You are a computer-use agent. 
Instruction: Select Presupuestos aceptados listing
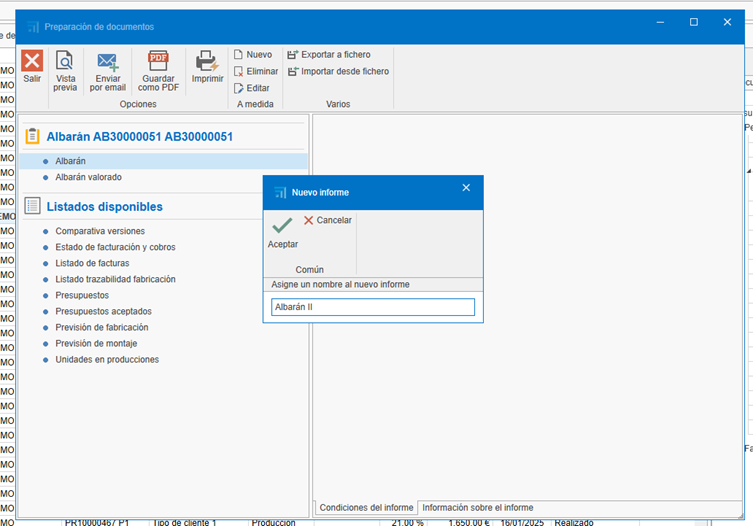point(103,311)
